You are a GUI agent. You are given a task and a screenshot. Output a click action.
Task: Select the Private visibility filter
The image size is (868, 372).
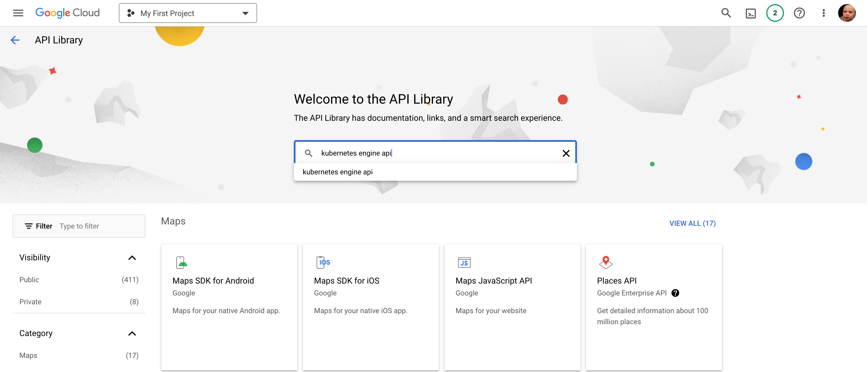pos(30,302)
